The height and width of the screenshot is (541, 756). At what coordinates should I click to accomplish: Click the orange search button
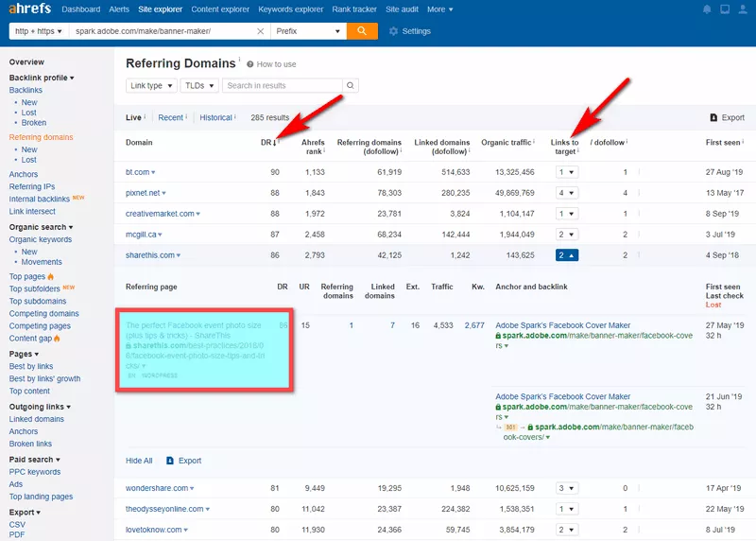(362, 31)
